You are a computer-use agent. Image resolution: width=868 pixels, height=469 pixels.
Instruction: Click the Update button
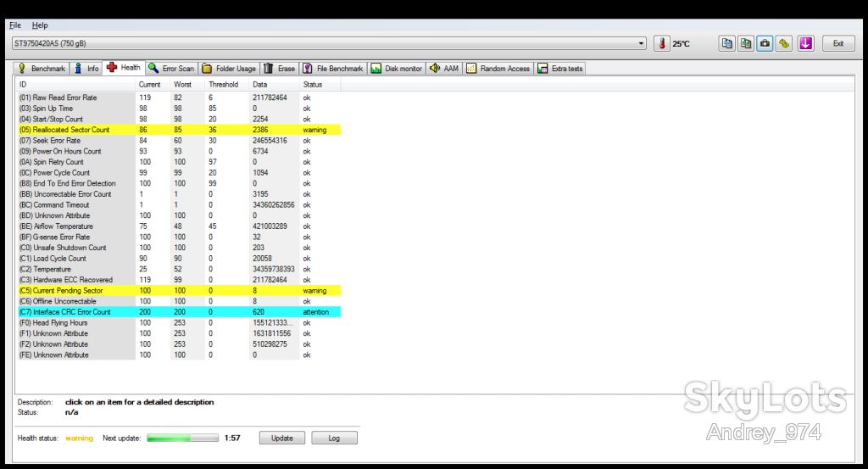pyautogui.click(x=281, y=438)
